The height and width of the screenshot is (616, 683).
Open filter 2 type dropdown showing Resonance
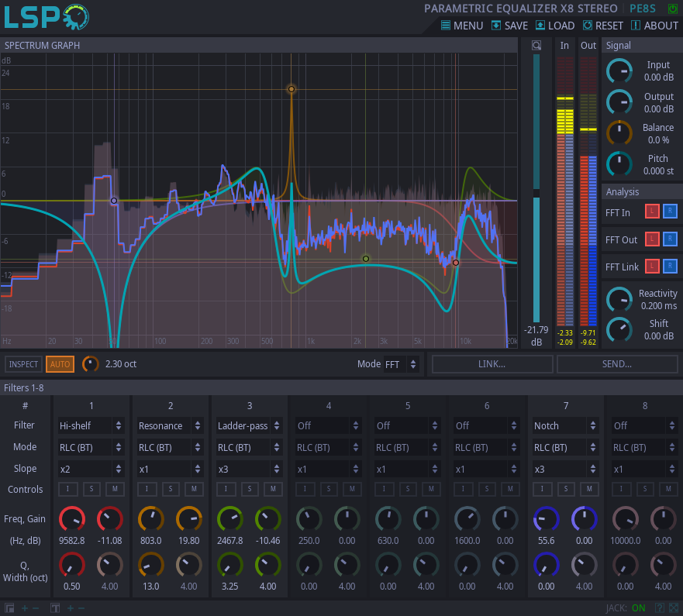171,425
